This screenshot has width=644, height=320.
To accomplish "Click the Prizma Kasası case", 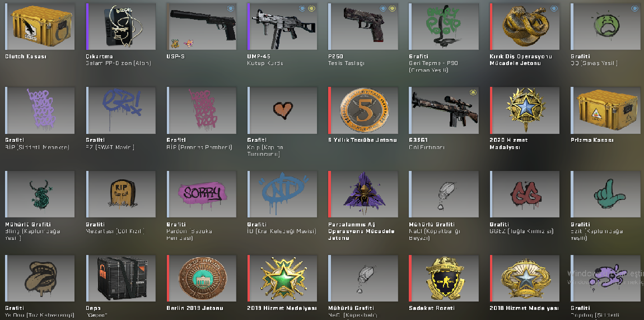I will click(606, 110).
